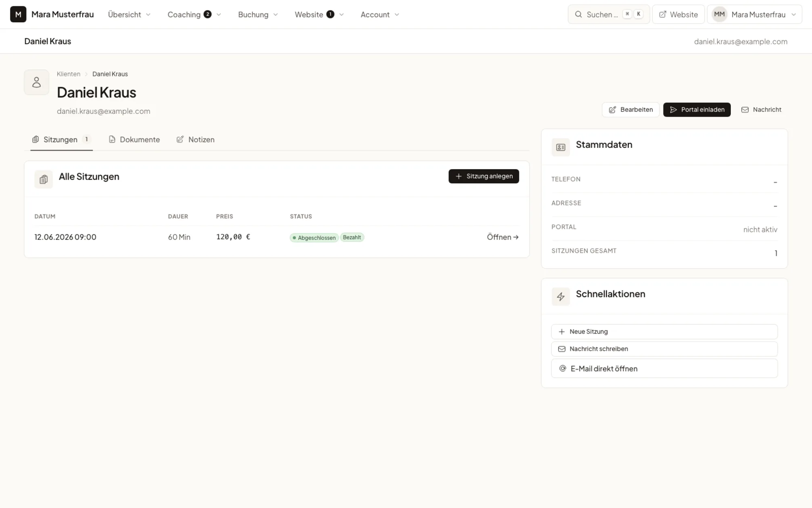Image resolution: width=812 pixels, height=508 pixels.
Task: Click the Stammdaten ID card icon
Action: pyautogui.click(x=561, y=147)
